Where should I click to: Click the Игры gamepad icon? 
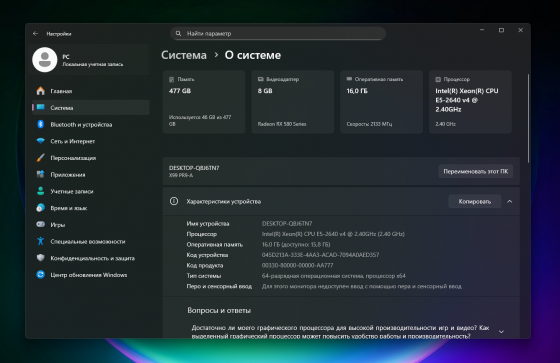[x=41, y=224]
